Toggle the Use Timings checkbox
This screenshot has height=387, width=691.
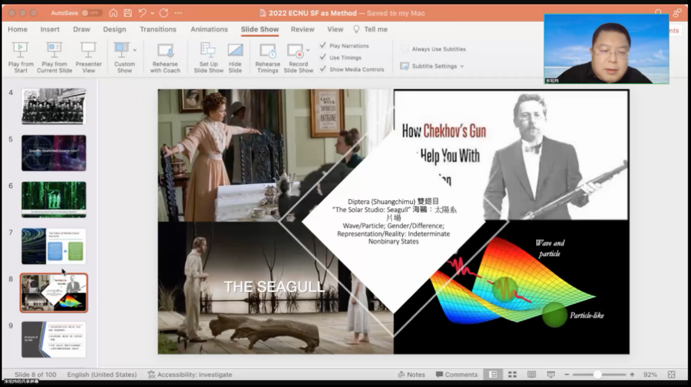click(323, 57)
